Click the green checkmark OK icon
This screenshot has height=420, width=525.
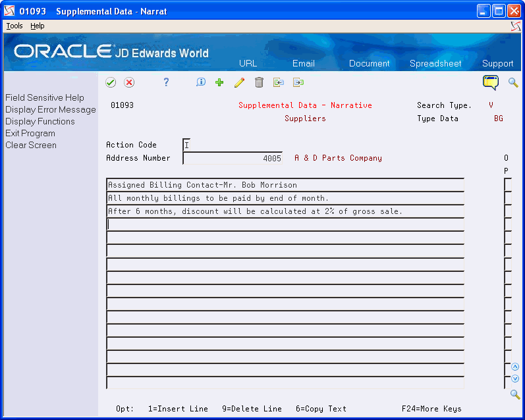[x=111, y=82]
